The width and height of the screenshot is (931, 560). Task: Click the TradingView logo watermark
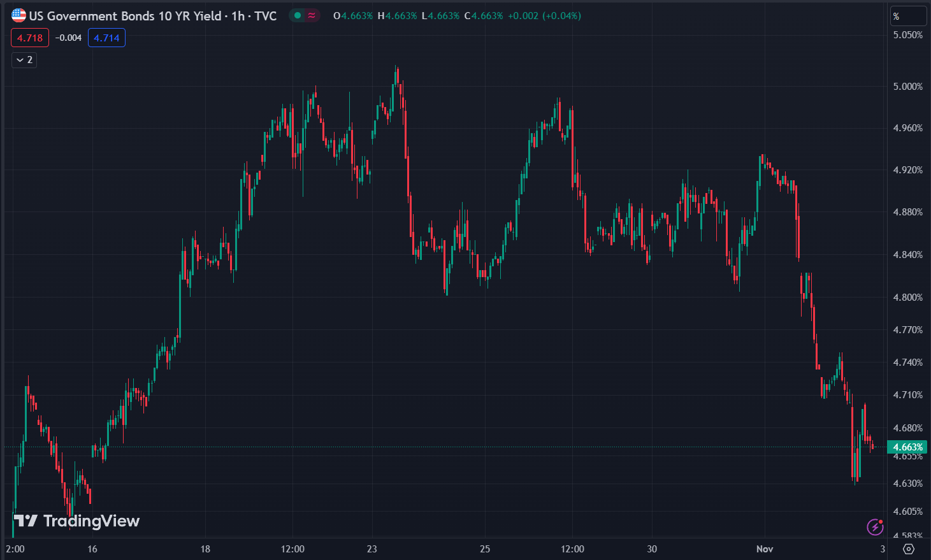[76, 521]
